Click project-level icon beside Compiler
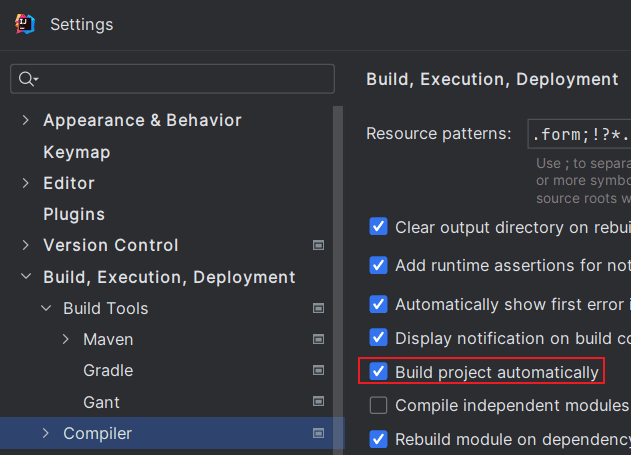Viewport: 631px width, 455px height. coord(319,434)
